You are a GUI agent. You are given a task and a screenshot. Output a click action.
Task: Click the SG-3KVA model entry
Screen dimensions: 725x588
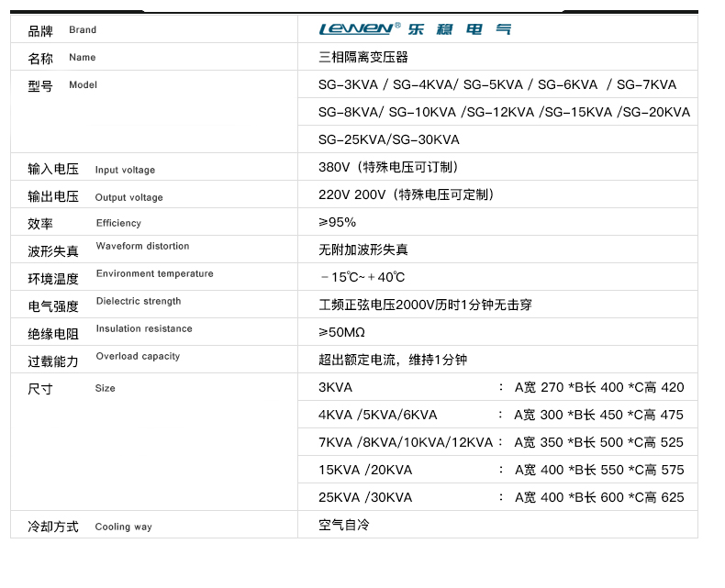[x=351, y=84]
